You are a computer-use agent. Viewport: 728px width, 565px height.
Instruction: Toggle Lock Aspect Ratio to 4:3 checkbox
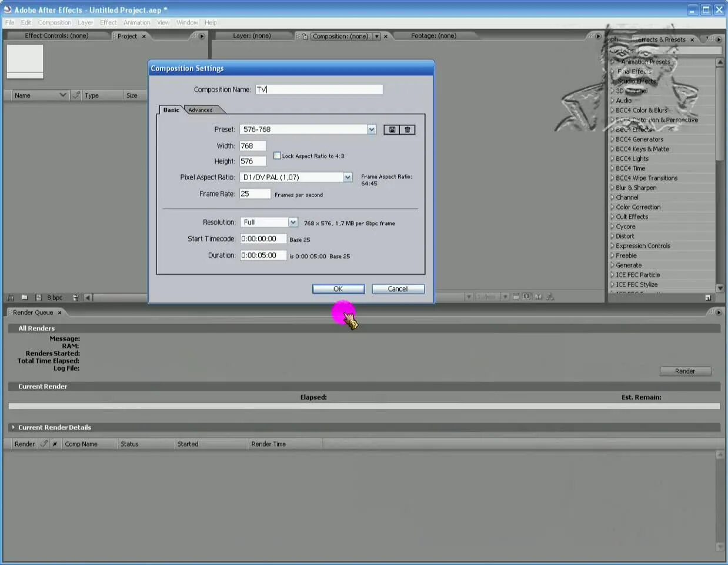[277, 155]
